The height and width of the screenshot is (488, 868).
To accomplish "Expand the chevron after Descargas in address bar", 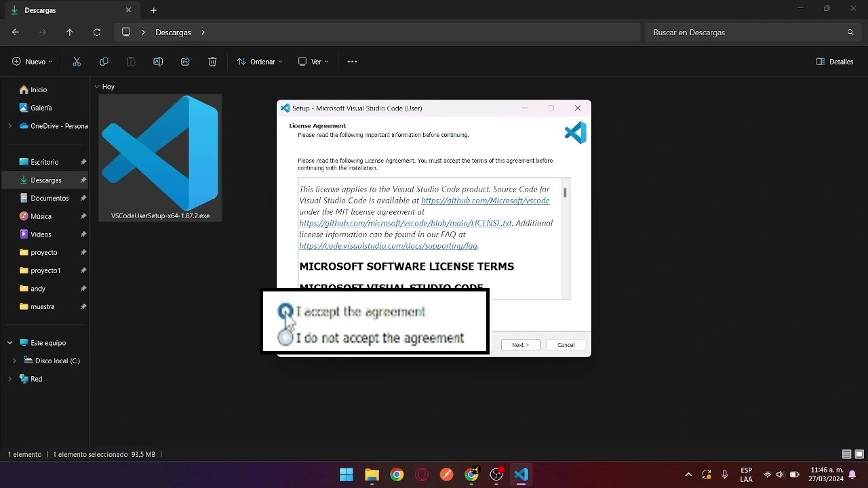I will coord(203,33).
